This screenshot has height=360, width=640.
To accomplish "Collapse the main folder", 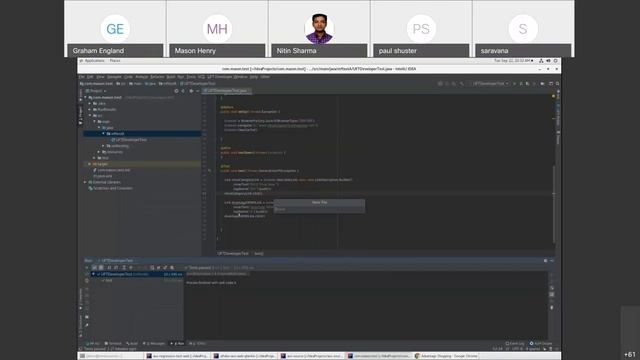I will (94, 122).
